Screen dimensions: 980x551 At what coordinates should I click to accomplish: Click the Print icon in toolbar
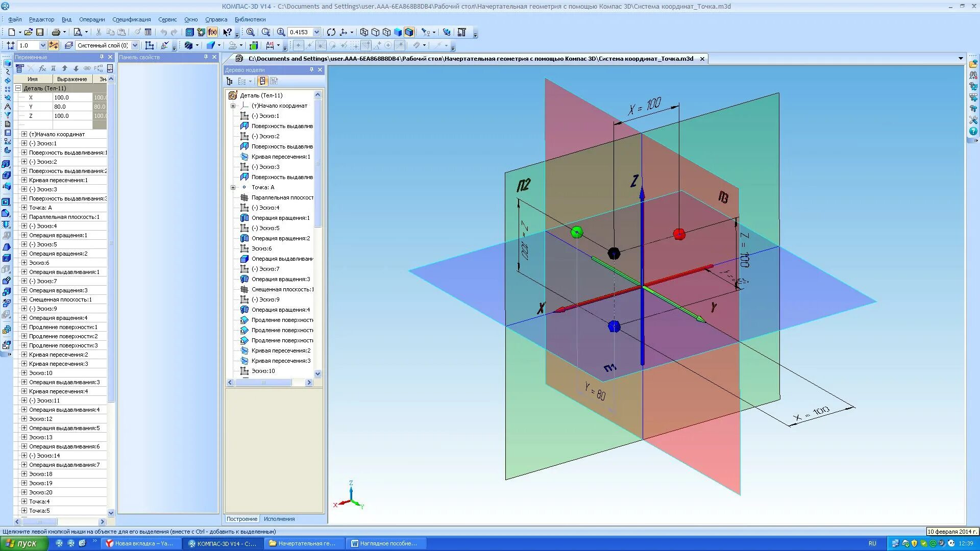click(x=56, y=32)
